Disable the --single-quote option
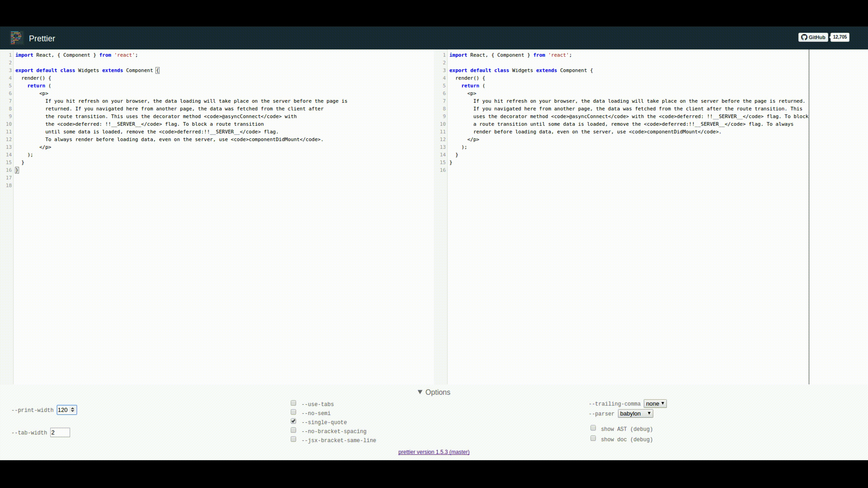 pos(293,421)
